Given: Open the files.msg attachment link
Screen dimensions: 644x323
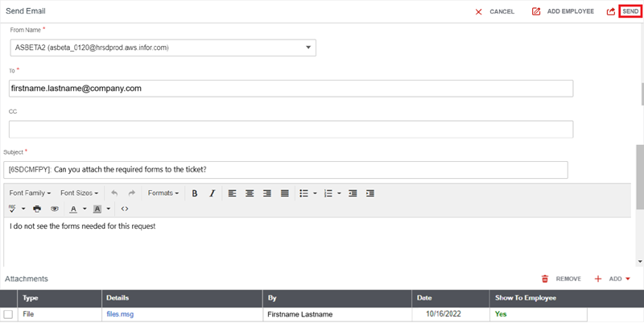Looking at the screenshot, I should (120, 314).
